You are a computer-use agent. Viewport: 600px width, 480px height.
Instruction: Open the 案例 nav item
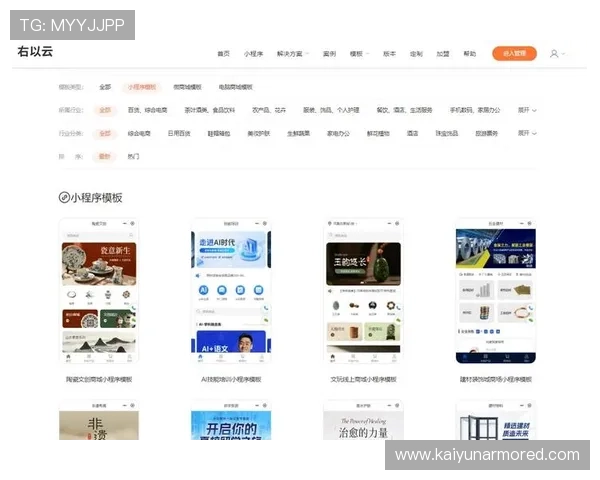tap(329, 54)
